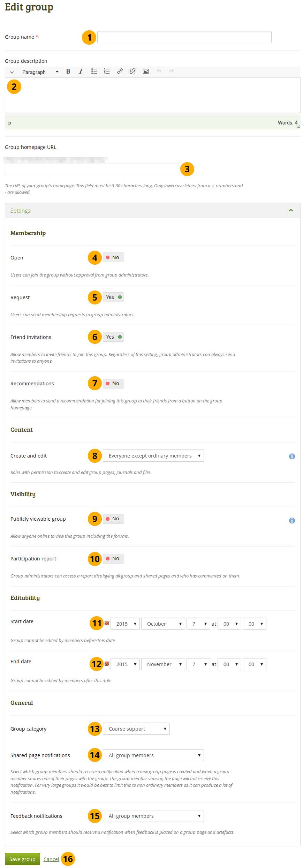
Task: Insert link in group description
Action: (120, 71)
